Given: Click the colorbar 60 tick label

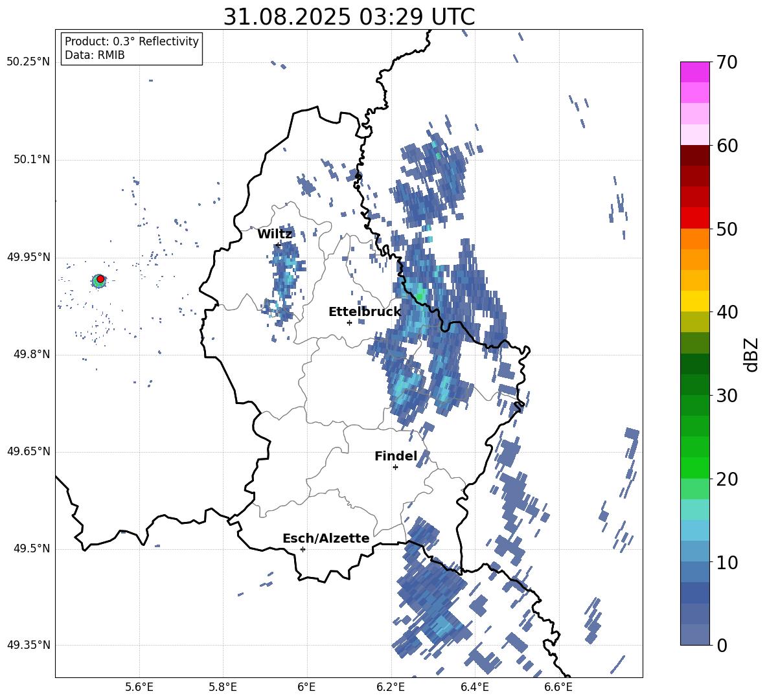Looking at the screenshot, I should coord(727,146).
